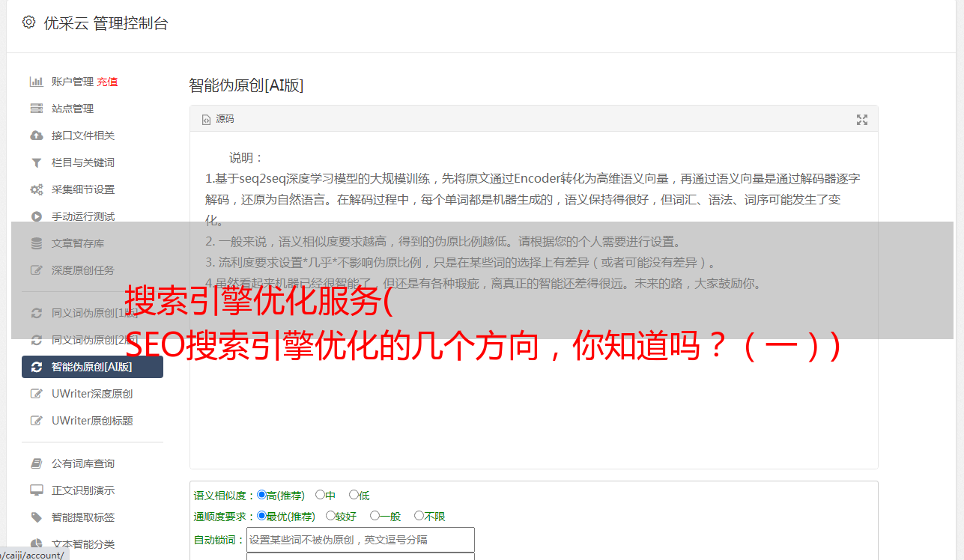The width and height of the screenshot is (964, 560).
Task: Open 手动运行测试 menu item
Action: [83, 216]
